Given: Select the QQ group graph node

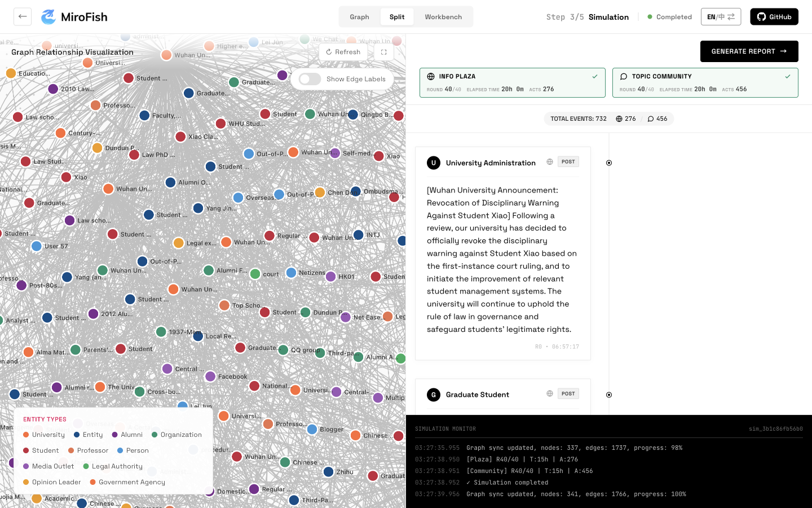Looking at the screenshot, I should tap(283, 350).
